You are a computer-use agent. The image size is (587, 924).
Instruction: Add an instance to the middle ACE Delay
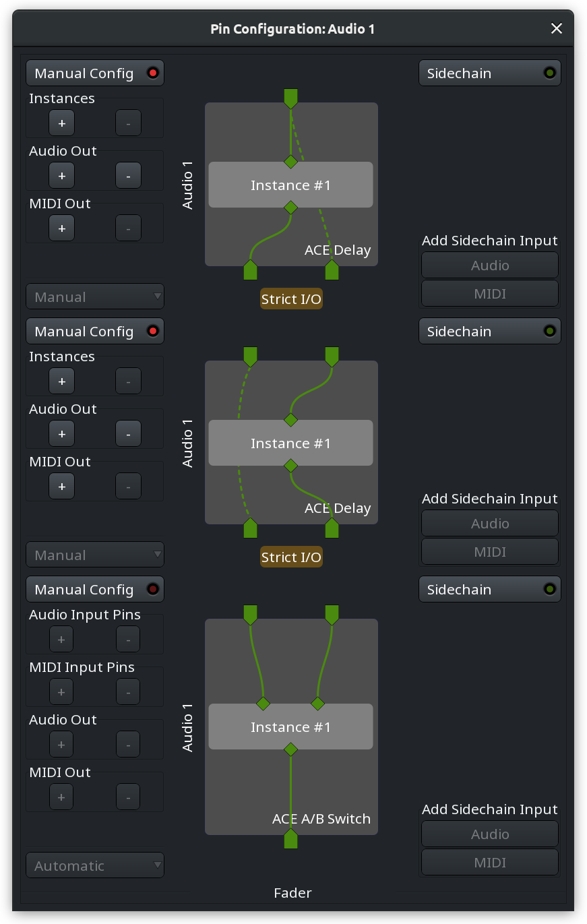coord(61,381)
